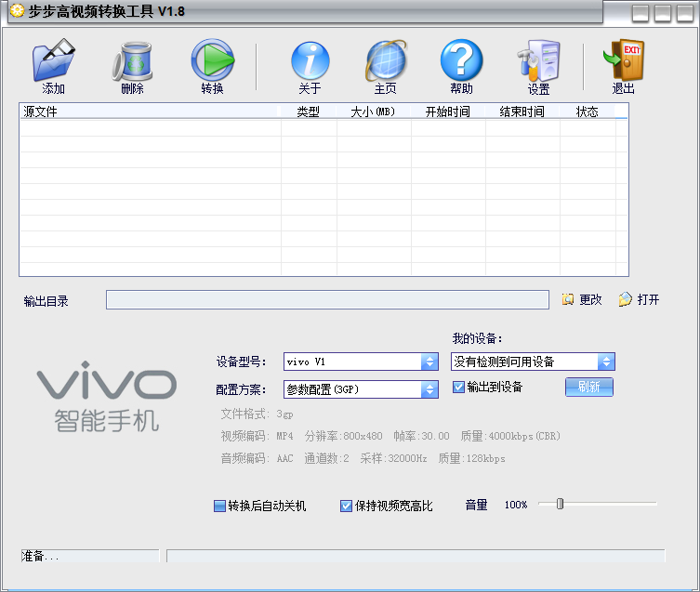The height and width of the screenshot is (592, 700).
Task: Click the 输出目录 path input field
Action: coord(327,299)
